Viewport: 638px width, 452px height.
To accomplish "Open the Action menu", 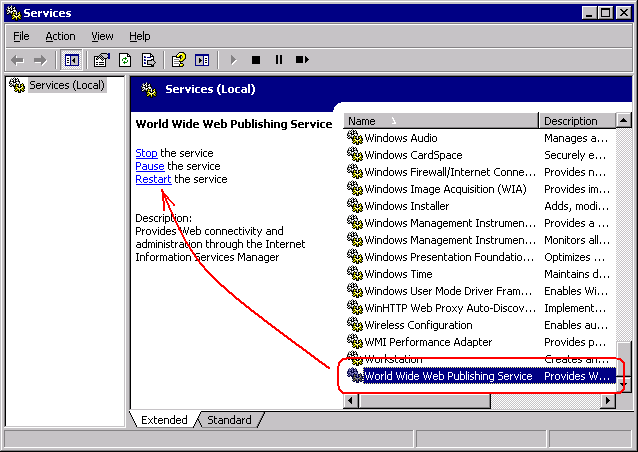I will 60,36.
